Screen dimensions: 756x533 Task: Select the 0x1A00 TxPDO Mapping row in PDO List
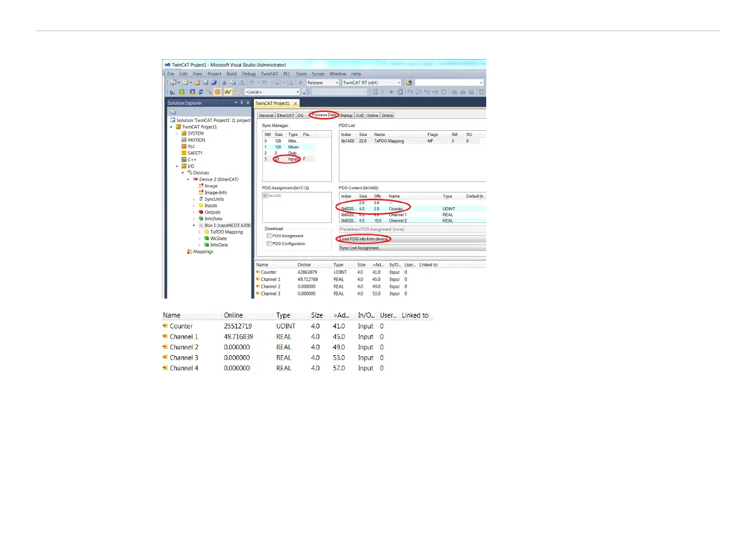click(410, 141)
